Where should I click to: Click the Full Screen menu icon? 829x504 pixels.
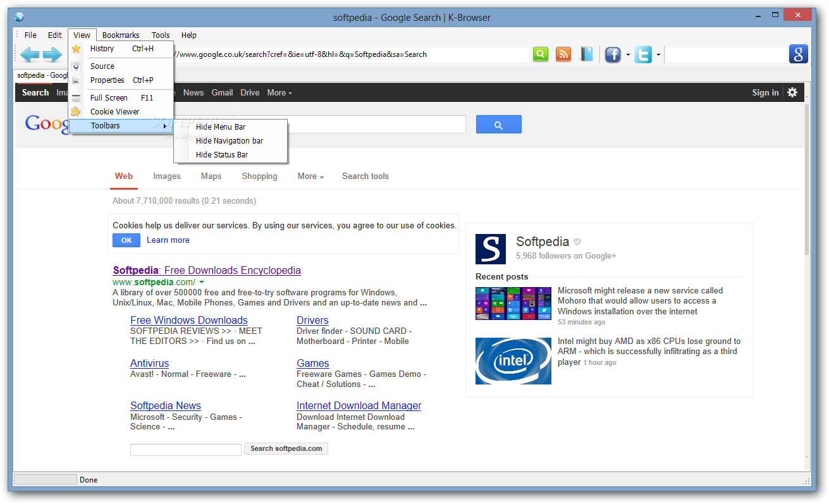coord(76,98)
